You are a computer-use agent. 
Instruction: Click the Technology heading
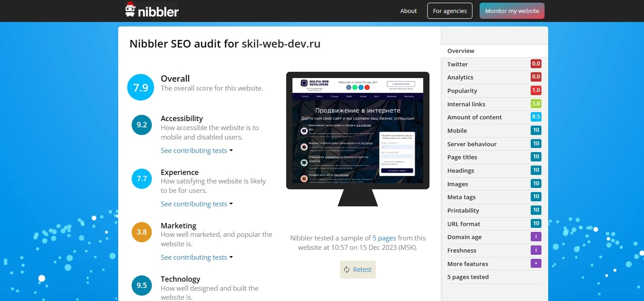click(180, 279)
